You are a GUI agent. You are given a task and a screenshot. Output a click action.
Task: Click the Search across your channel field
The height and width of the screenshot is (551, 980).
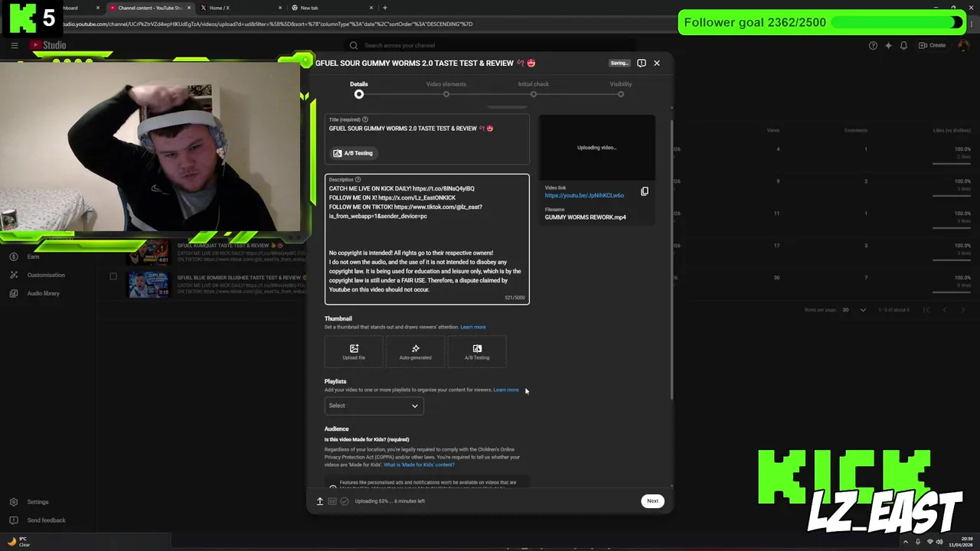click(x=490, y=45)
